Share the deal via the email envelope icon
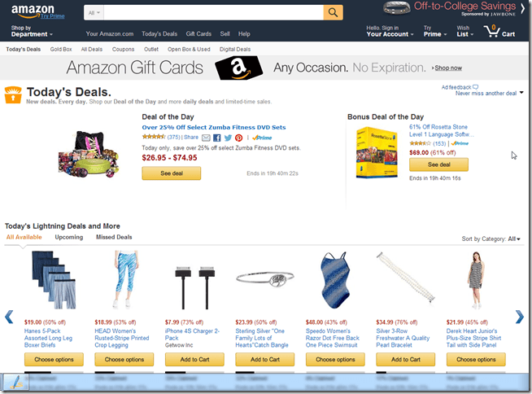This screenshot has height=394, width=532. 206,138
